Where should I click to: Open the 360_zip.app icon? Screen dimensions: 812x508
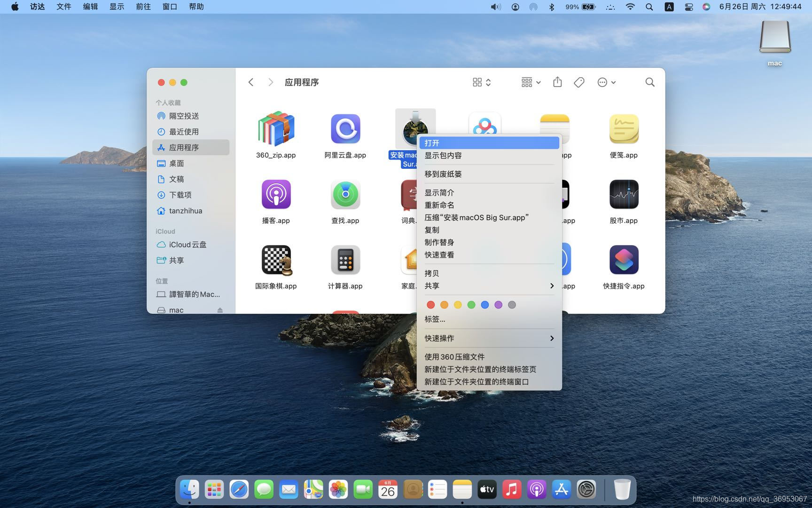click(276, 129)
